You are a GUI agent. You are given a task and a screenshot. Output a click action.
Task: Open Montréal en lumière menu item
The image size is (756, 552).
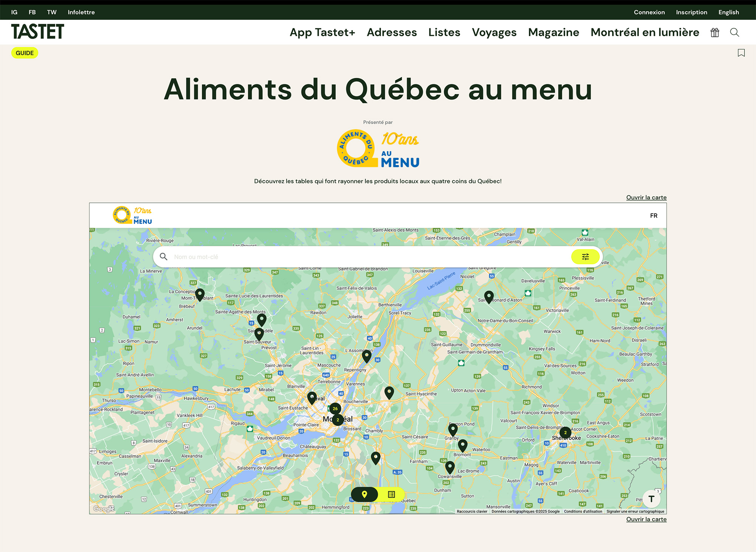(645, 33)
